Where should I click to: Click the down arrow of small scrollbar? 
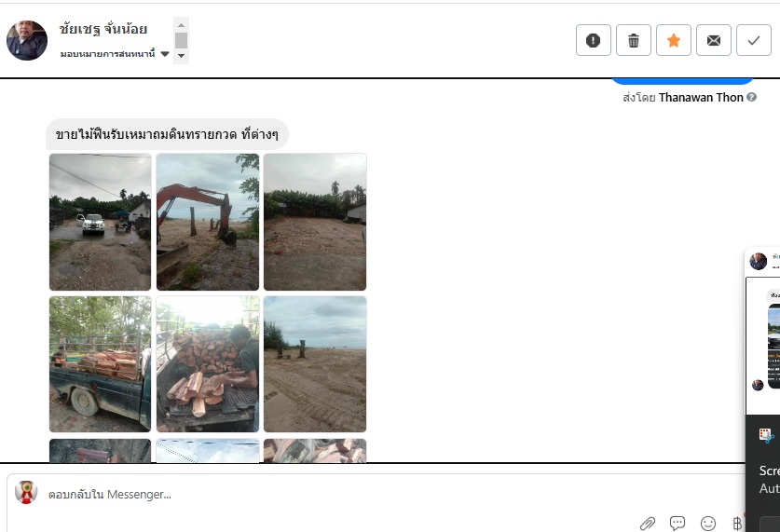click(181, 56)
